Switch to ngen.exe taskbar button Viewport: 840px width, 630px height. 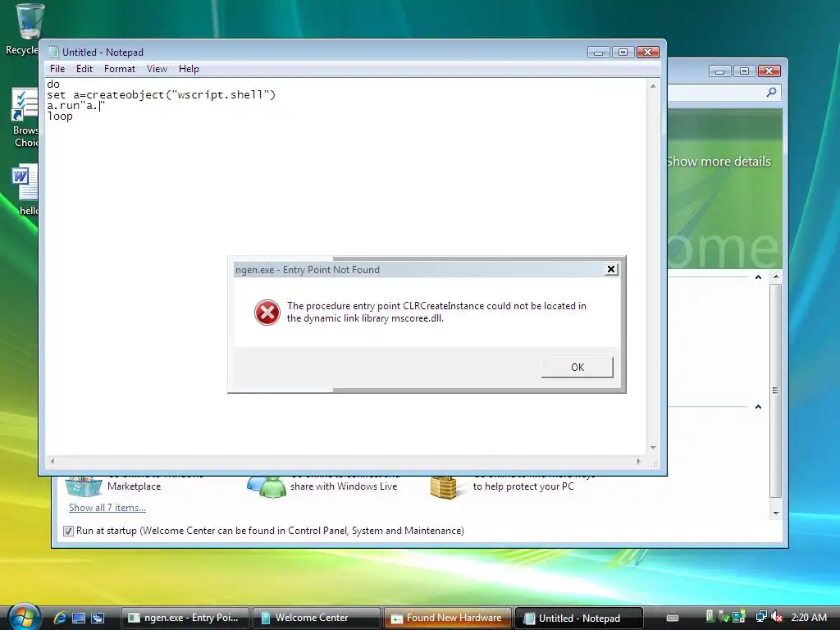click(185, 618)
